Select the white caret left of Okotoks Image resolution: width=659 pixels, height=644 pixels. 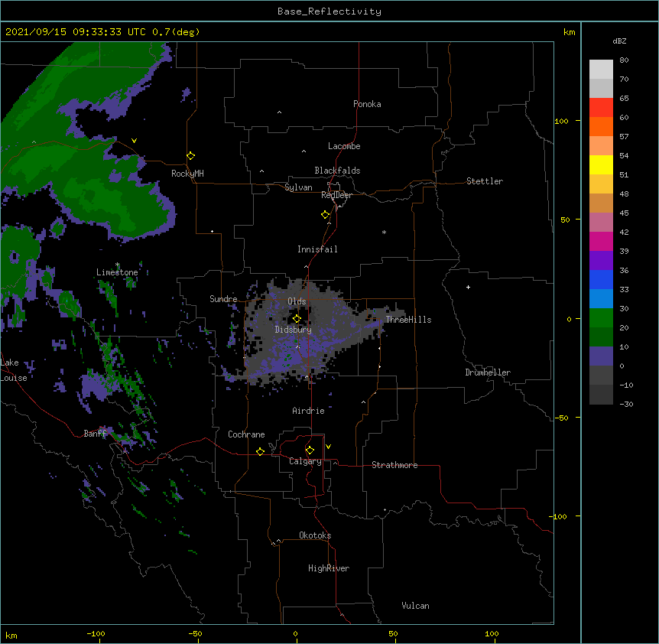pyautogui.click(x=278, y=541)
